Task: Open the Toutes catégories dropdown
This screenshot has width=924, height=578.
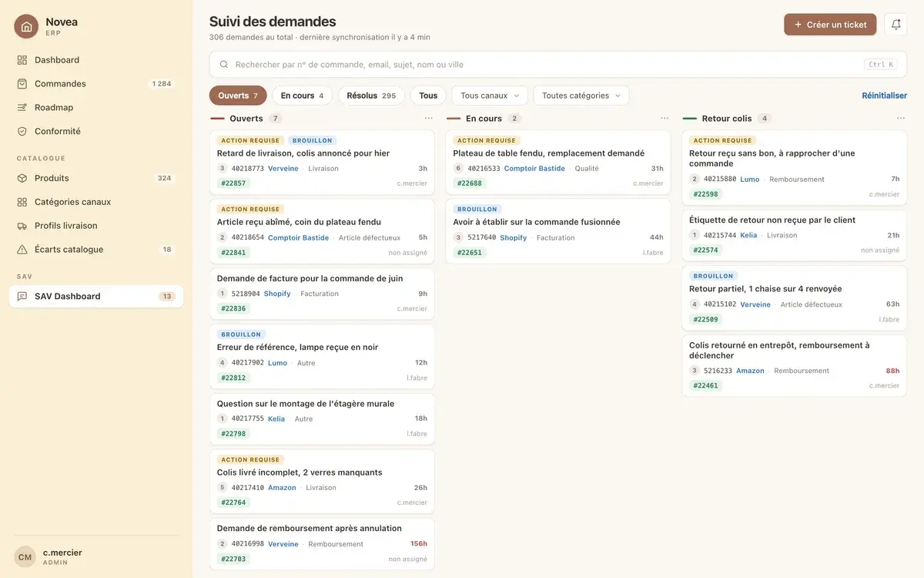Action: coord(581,96)
